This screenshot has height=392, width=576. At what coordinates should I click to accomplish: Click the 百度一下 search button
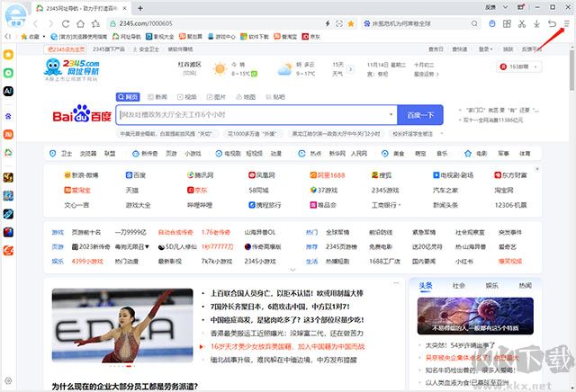(x=420, y=115)
